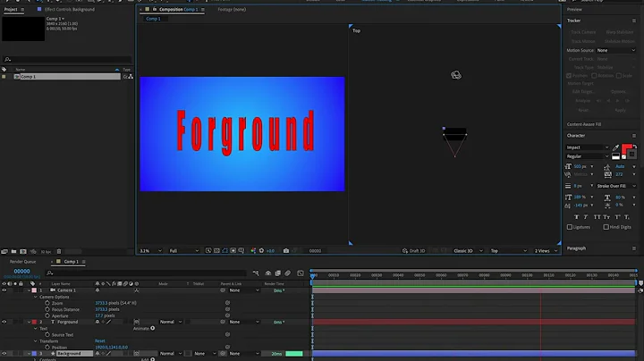The image size is (644, 361).
Task: Hide the Camera 1 layer
Action: click(4, 290)
